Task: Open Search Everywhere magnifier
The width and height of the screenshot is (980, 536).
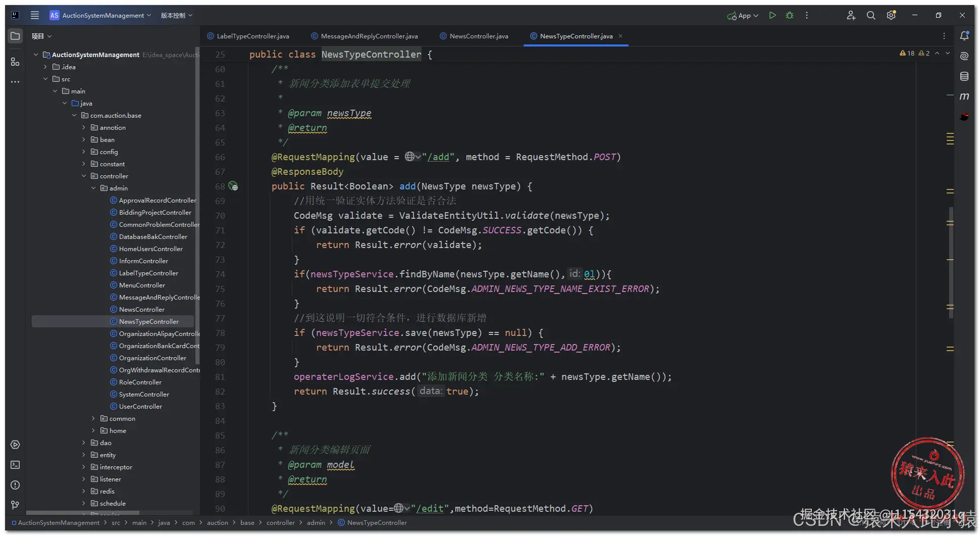Action: tap(871, 15)
